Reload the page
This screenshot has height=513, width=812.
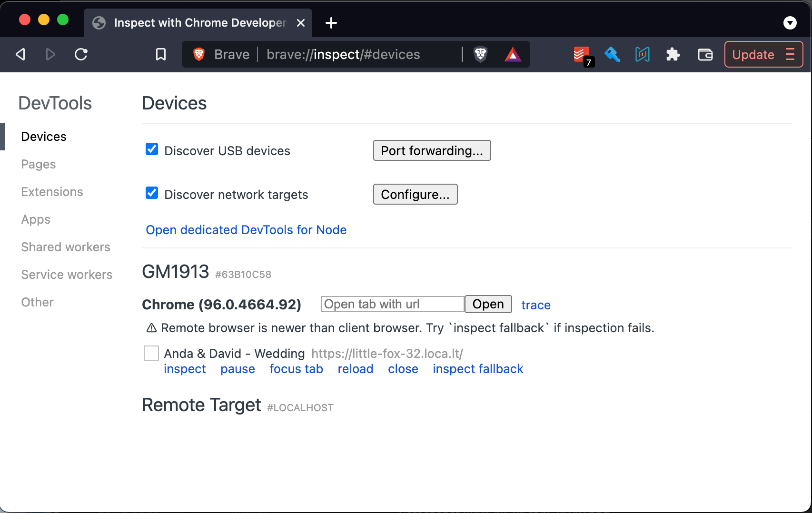coord(80,54)
